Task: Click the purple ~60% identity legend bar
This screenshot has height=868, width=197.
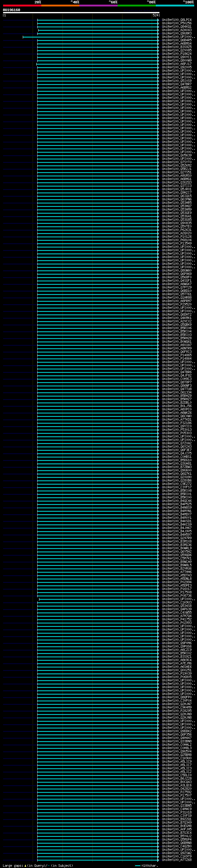Action: (x=99, y=6)
